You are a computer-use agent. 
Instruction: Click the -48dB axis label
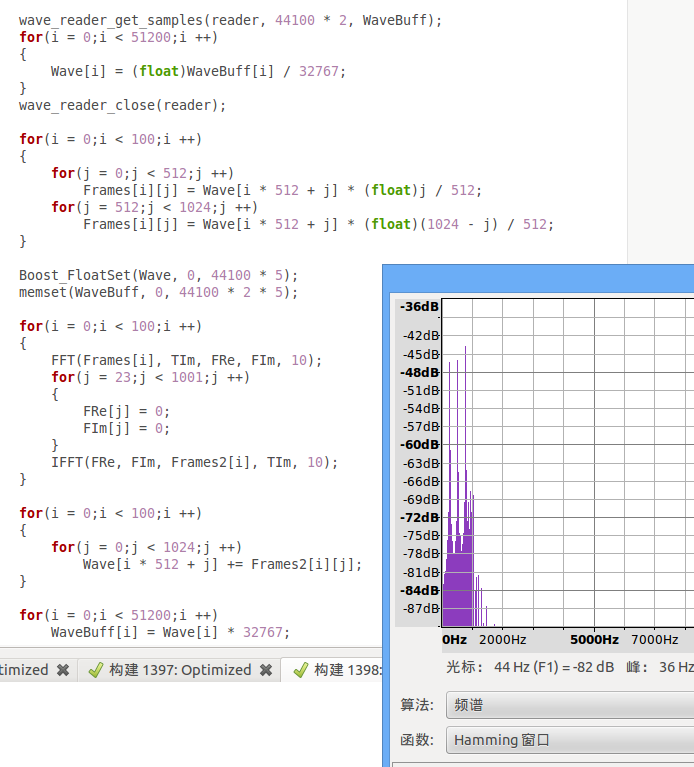click(x=419, y=373)
